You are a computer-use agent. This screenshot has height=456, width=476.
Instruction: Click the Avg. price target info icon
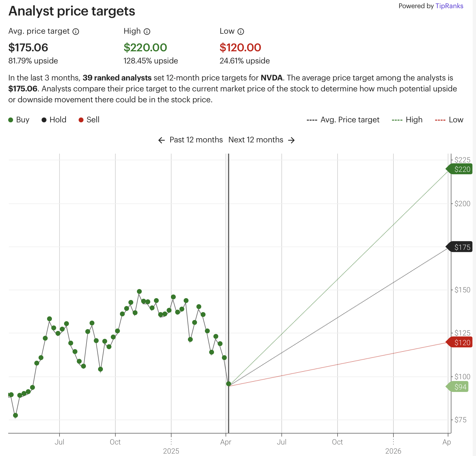tap(76, 31)
